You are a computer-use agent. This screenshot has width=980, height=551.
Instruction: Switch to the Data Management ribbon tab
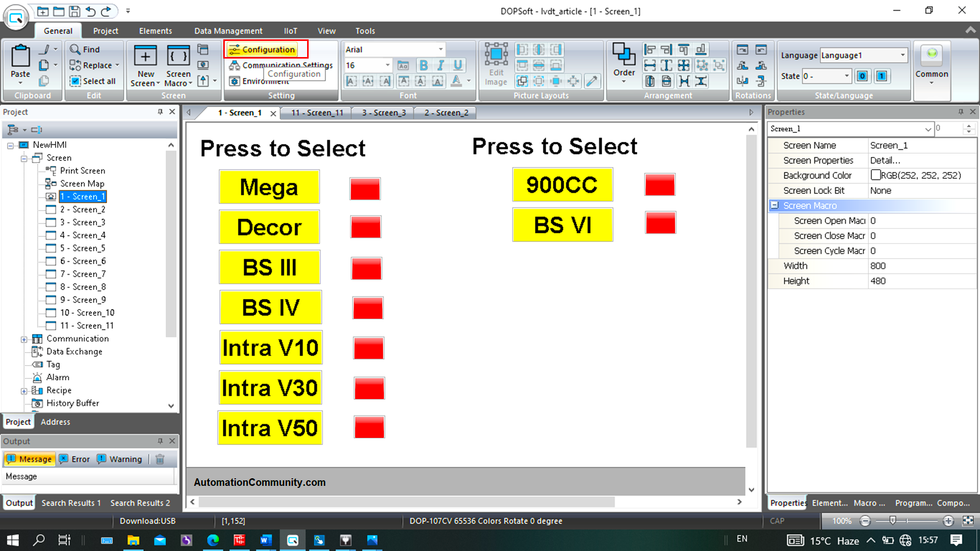tap(228, 31)
